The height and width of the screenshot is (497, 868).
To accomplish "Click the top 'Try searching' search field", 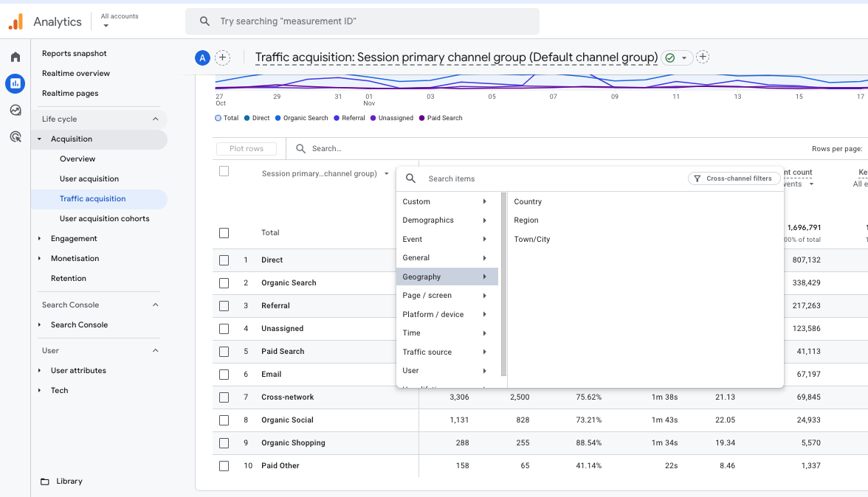I will [x=362, y=21].
